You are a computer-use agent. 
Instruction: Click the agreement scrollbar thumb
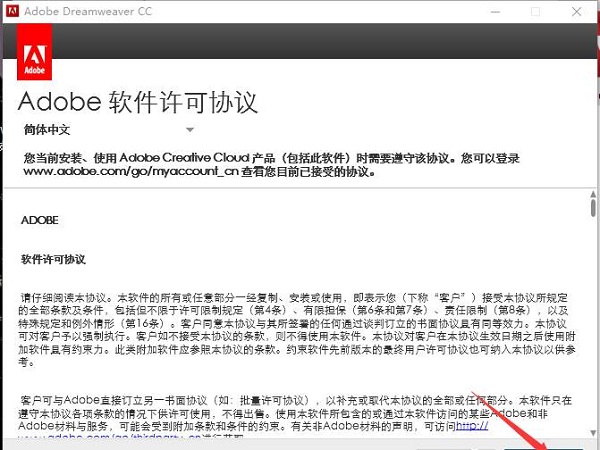pos(593,209)
